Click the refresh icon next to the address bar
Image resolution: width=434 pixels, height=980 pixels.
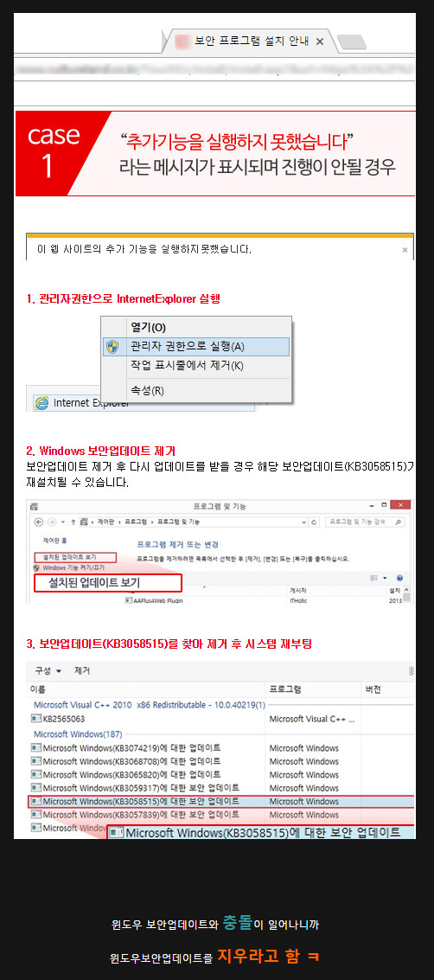coord(314,522)
